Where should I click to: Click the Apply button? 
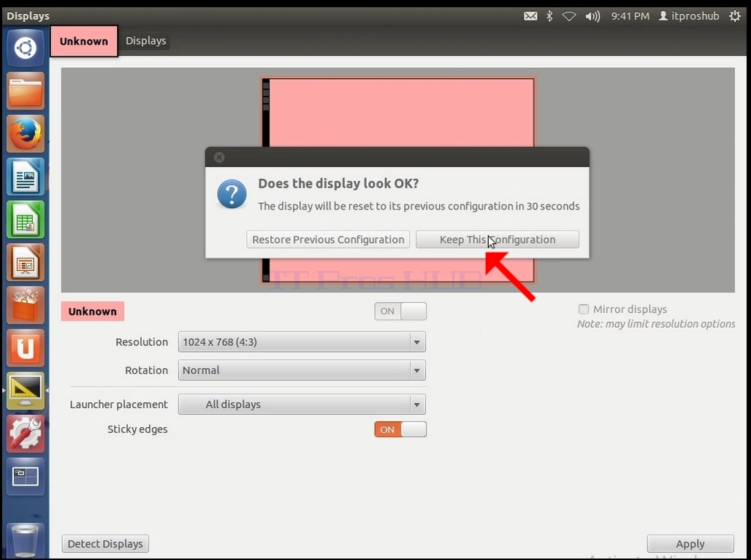[690, 544]
